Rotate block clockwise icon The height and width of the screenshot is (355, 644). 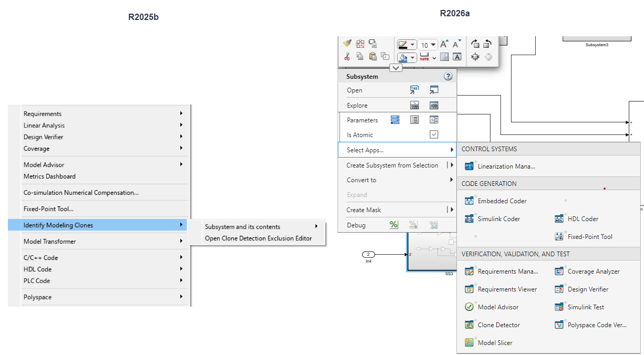(x=475, y=44)
